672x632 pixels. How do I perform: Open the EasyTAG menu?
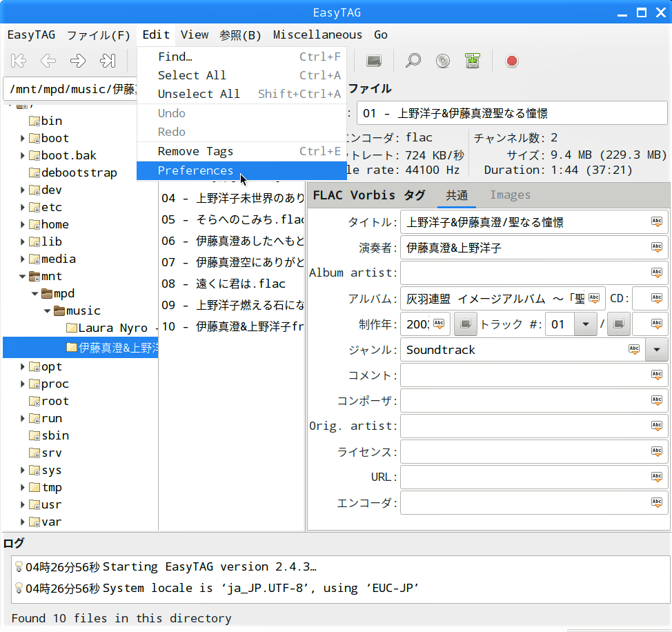pyautogui.click(x=31, y=34)
